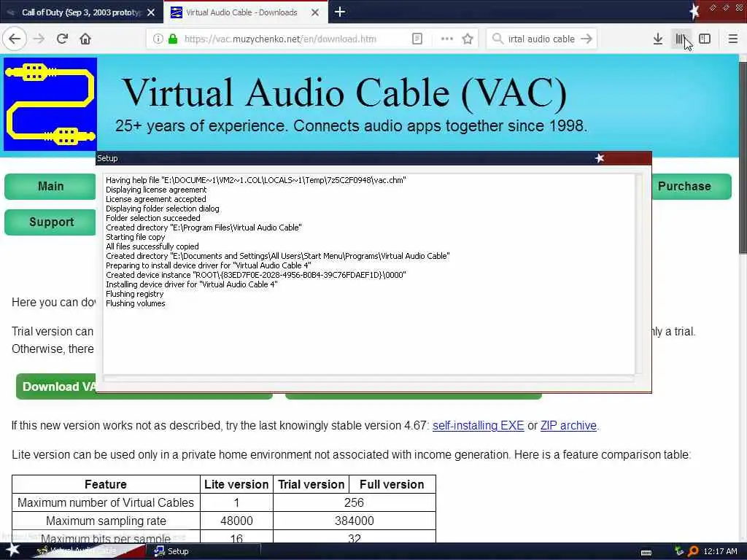This screenshot has width=747, height=560.
Task: Select 'License agreement accepted' log line
Action: tap(156, 199)
